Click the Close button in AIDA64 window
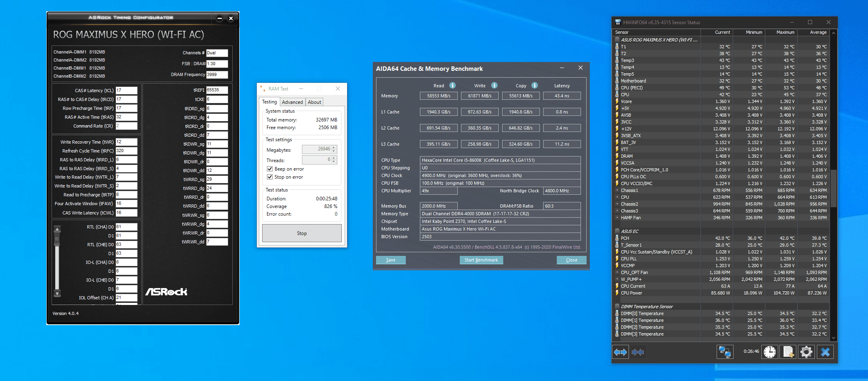This screenshot has height=381, width=868. tap(571, 260)
